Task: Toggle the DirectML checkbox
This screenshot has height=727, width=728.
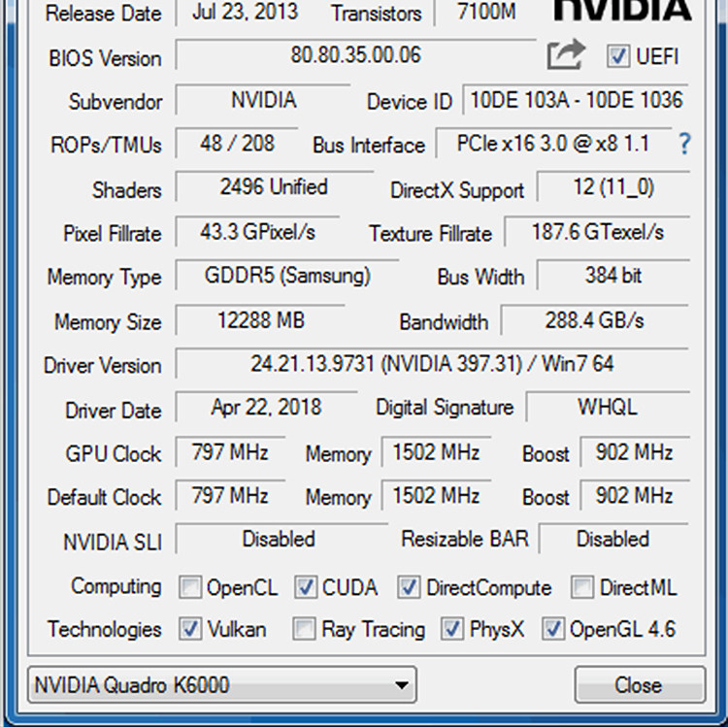Action: tap(582, 587)
